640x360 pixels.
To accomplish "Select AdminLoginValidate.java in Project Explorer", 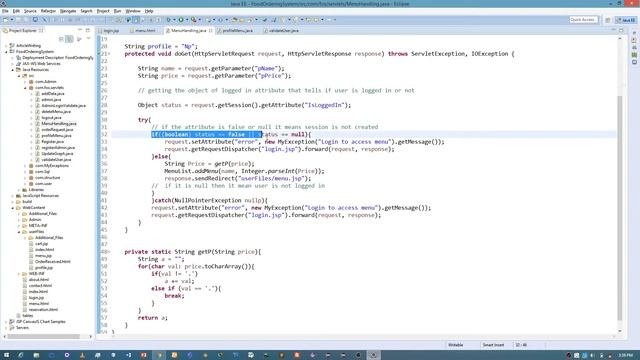I will pos(63,106).
